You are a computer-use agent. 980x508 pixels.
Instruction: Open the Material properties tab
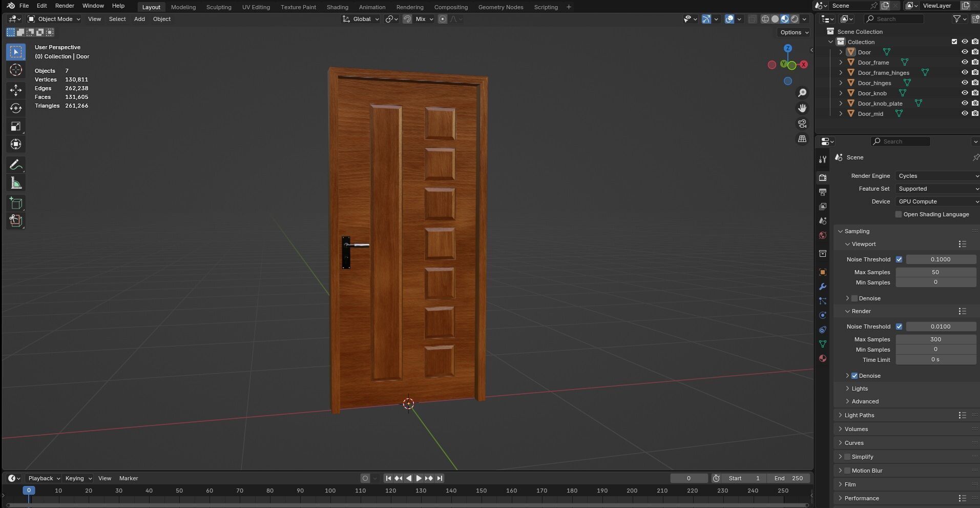(823, 358)
